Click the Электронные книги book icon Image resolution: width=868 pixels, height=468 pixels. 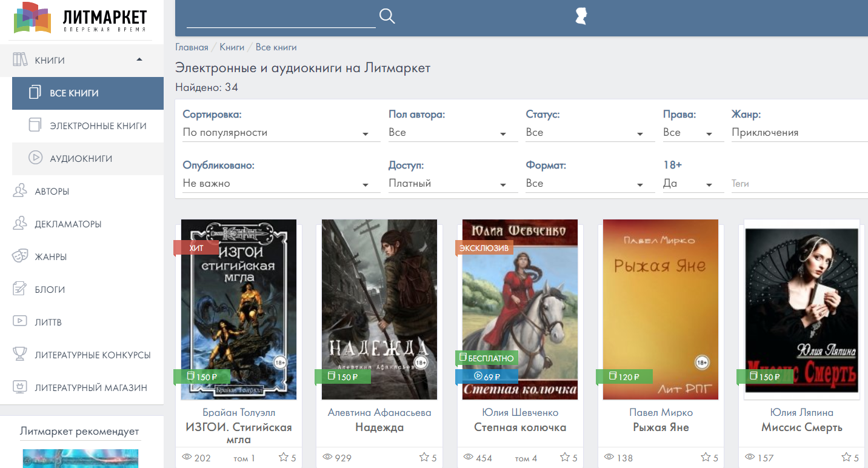[x=35, y=125]
